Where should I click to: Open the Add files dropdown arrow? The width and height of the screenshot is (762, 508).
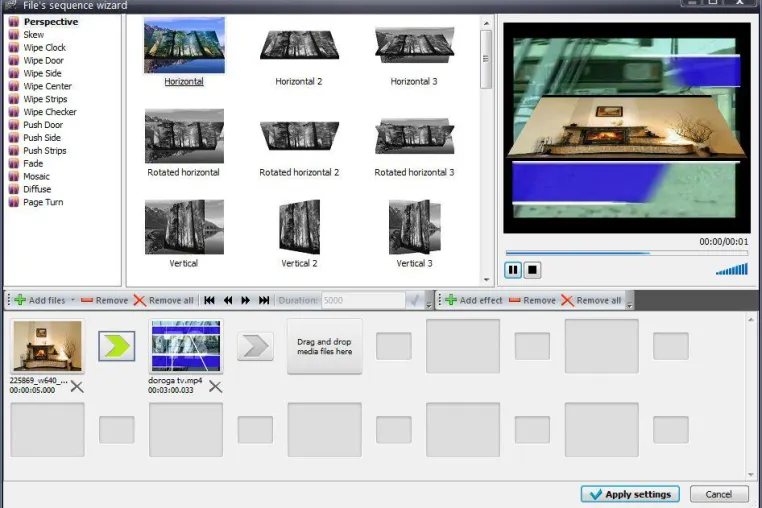73,300
